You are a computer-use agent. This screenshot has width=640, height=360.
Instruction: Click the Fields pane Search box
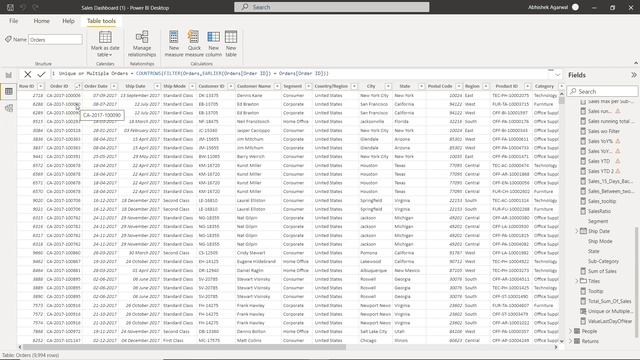(602, 91)
